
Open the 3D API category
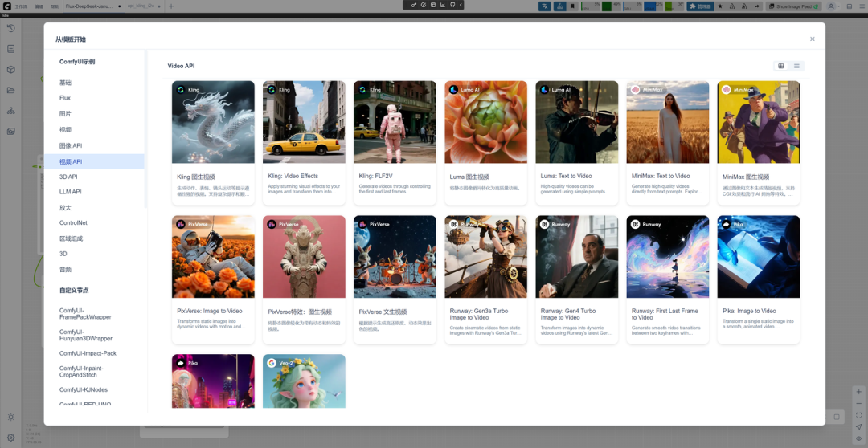coord(94,177)
